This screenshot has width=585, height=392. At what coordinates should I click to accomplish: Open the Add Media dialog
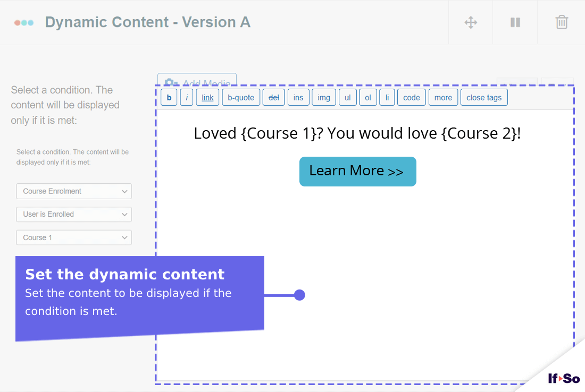197,80
